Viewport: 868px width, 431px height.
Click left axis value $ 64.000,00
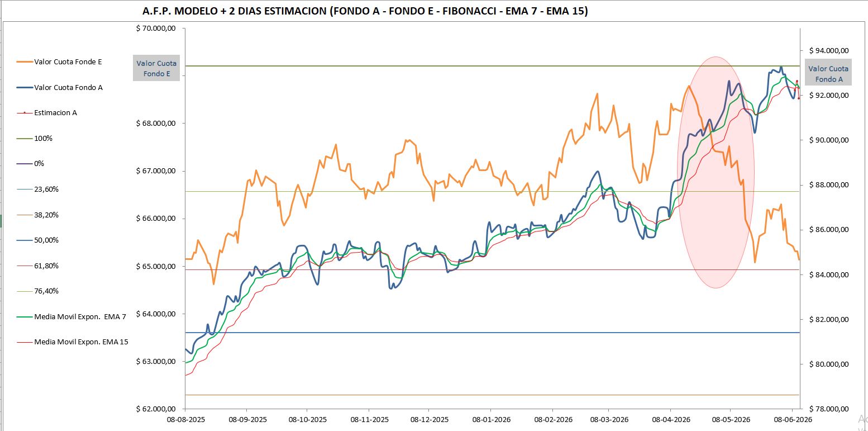point(156,314)
